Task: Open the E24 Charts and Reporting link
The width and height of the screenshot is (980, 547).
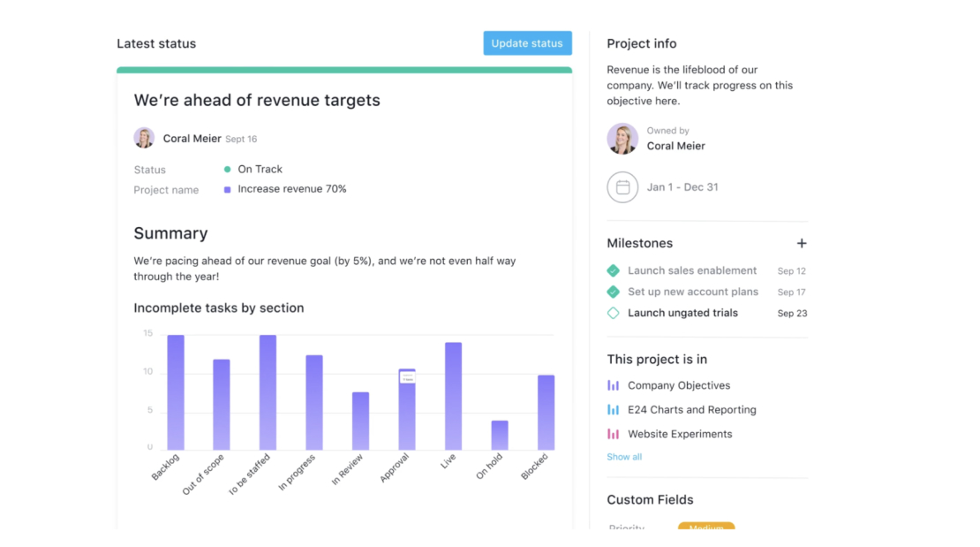Action: [x=692, y=410]
